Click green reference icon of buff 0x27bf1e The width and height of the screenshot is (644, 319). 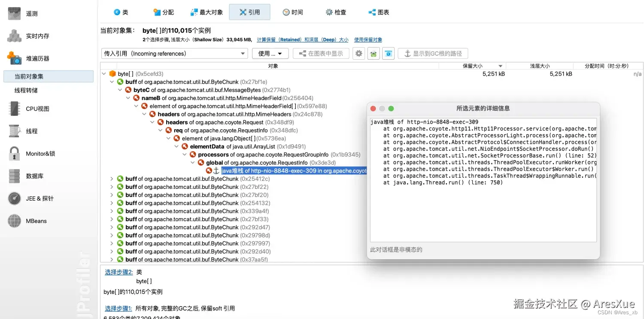pos(120,82)
